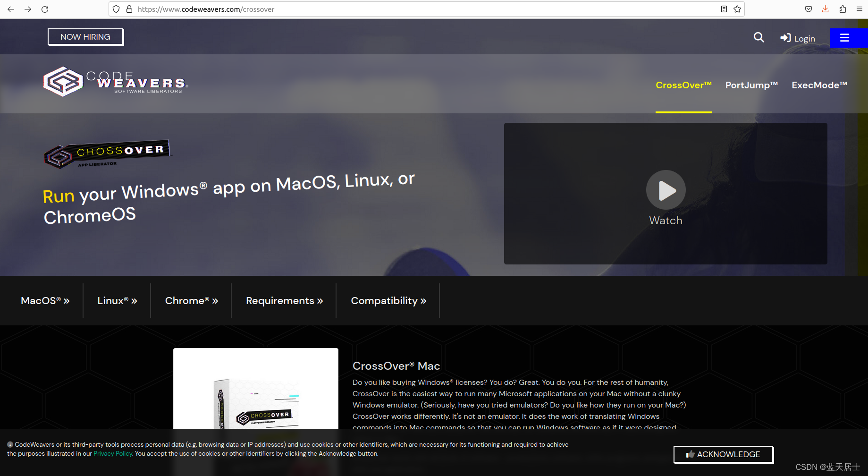Viewport: 868px width, 476px height.
Task: Open Firefox application menu hamburger
Action: pos(860,9)
